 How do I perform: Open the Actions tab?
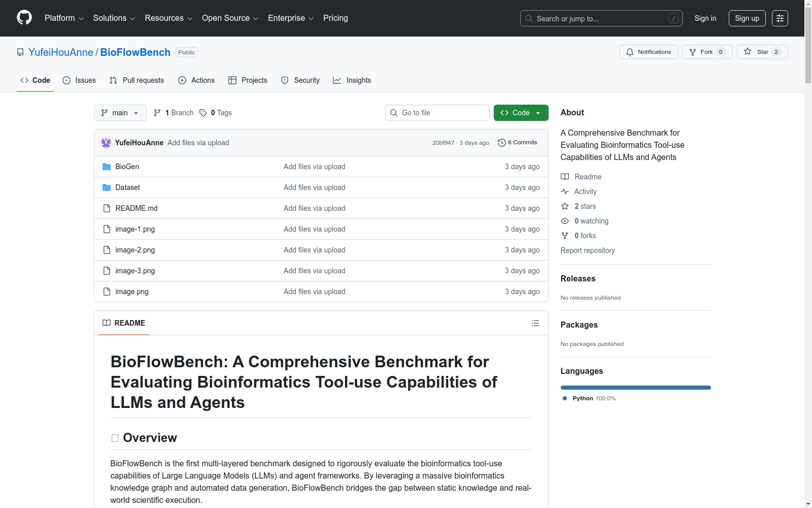[x=196, y=80]
